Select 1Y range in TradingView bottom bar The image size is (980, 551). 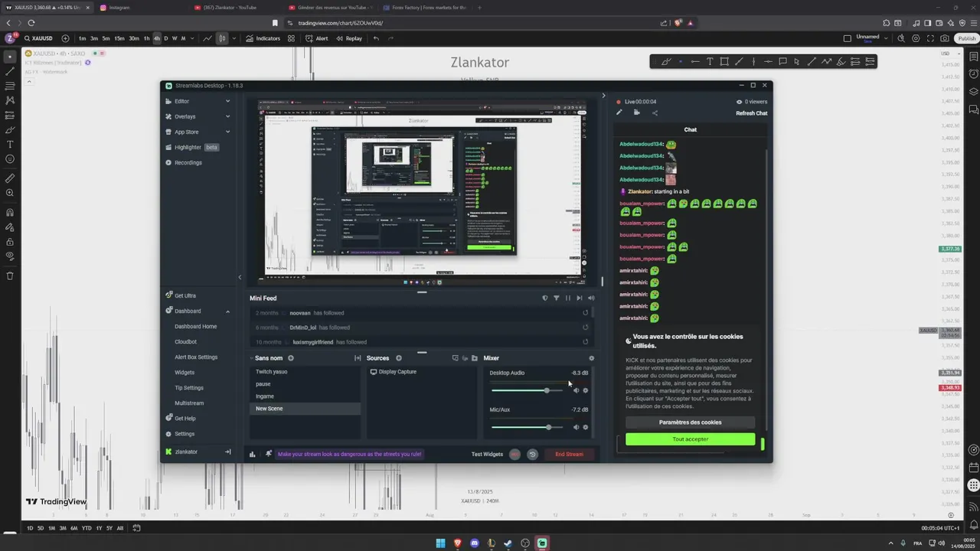coord(99,528)
